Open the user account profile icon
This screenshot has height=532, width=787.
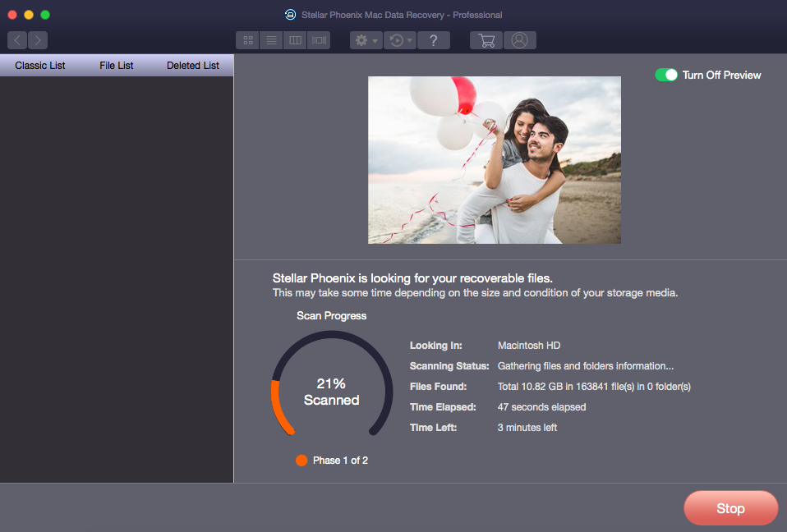coord(519,40)
